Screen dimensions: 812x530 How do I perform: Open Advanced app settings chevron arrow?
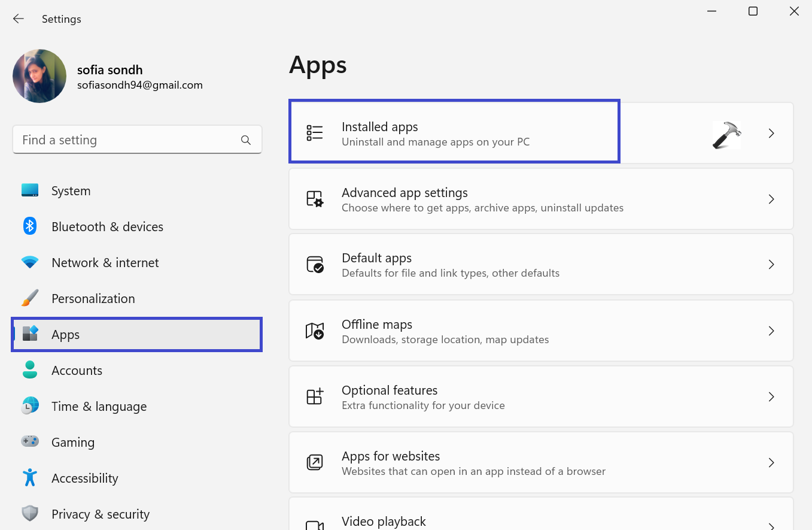[771, 199]
